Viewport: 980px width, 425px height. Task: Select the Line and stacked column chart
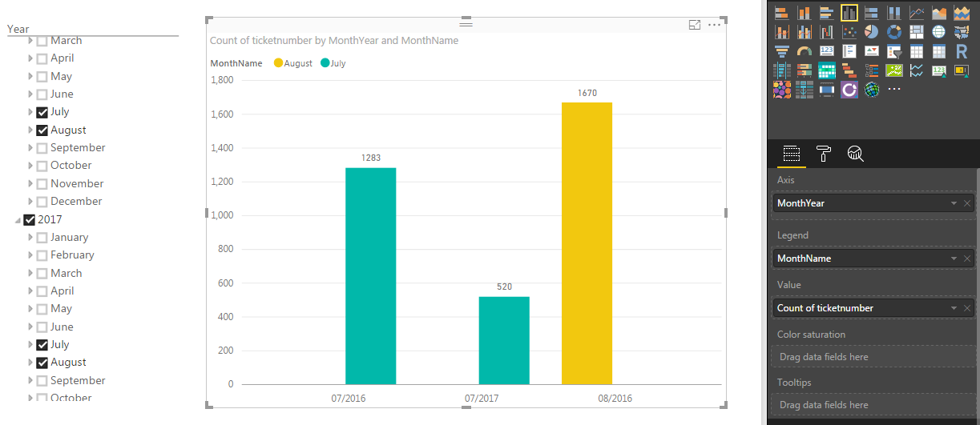782,32
